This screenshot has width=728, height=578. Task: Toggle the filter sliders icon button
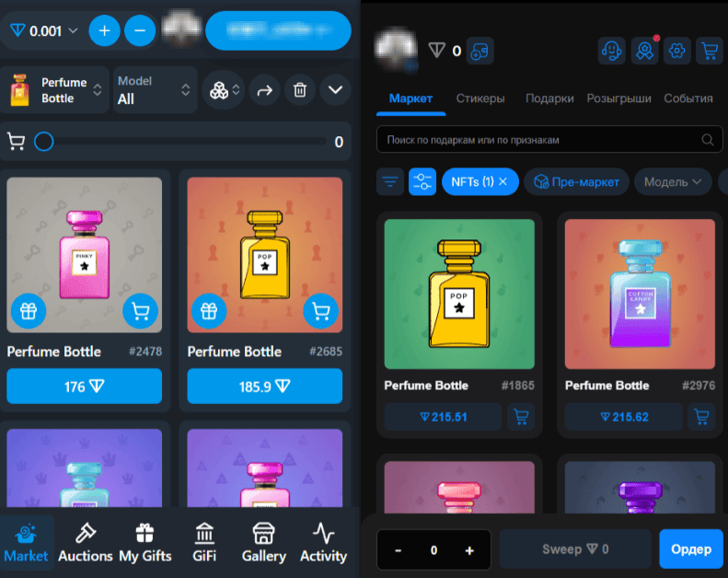(x=422, y=181)
